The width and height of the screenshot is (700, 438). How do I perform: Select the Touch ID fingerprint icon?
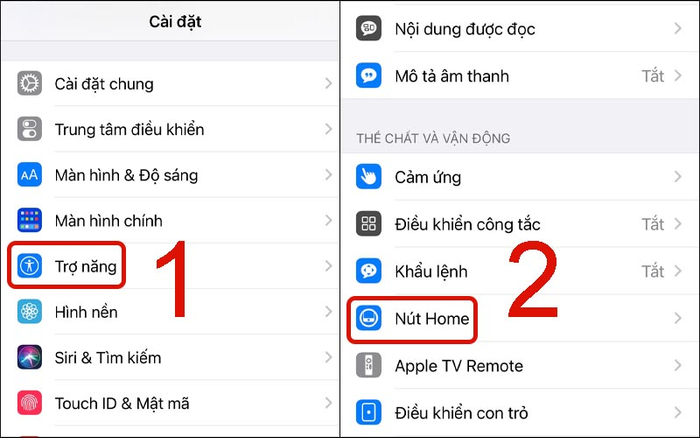[29, 403]
